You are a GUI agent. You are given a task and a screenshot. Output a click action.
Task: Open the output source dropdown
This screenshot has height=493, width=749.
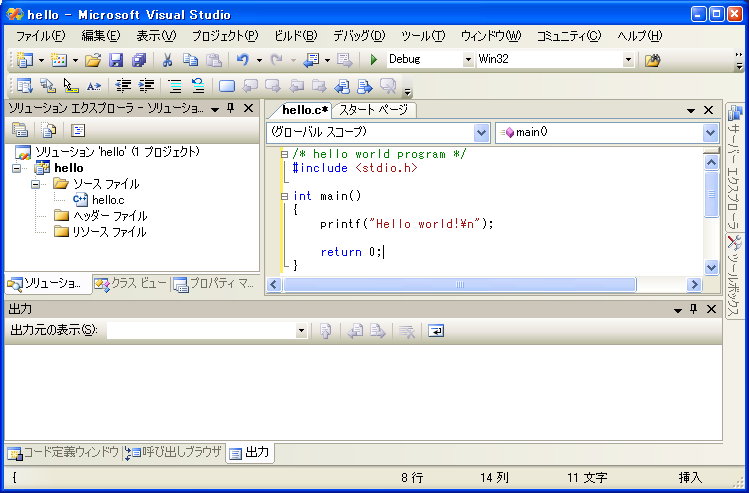tap(301, 331)
